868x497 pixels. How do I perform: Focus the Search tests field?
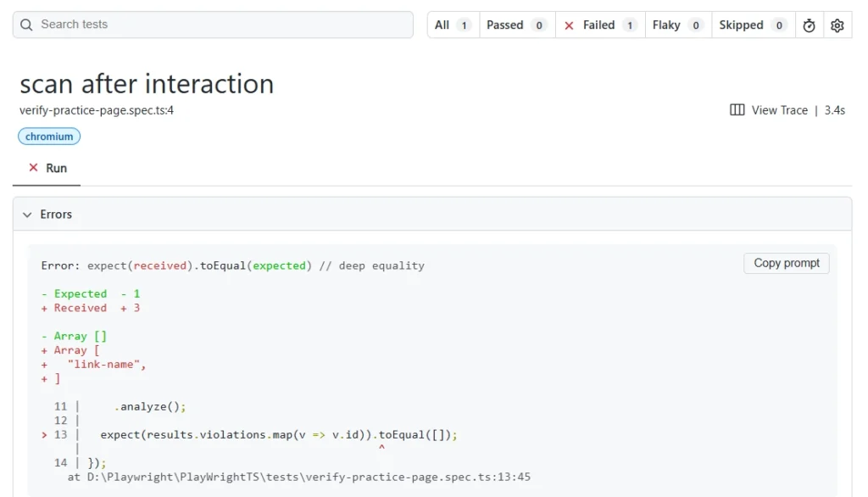point(213,25)
